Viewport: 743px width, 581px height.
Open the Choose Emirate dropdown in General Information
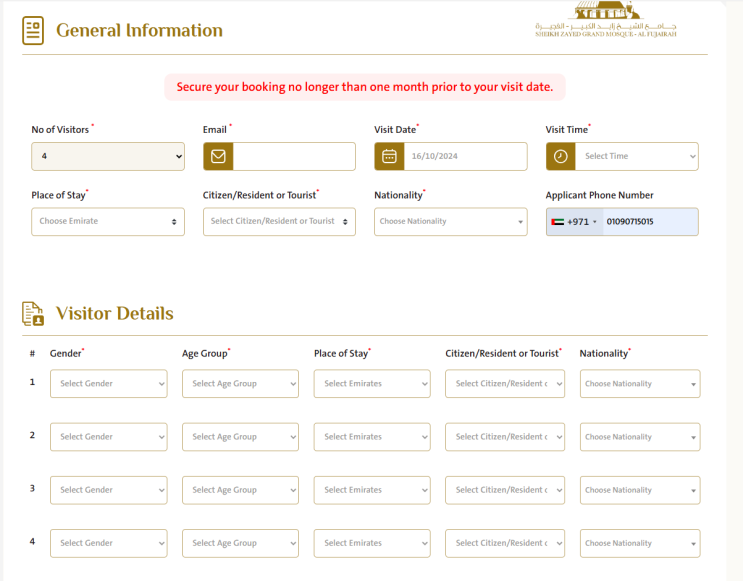108,222
